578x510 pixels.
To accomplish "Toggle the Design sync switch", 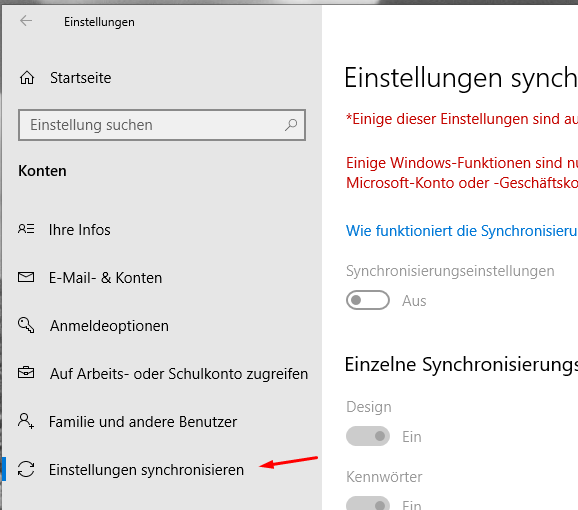I will click(x=368, y=436).
